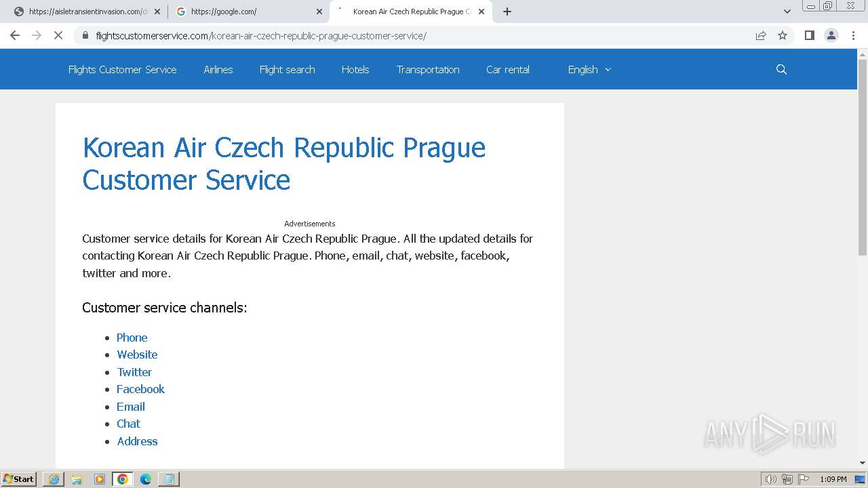Stop loading the page
The image size is (868, 488).
click(58, 35)
